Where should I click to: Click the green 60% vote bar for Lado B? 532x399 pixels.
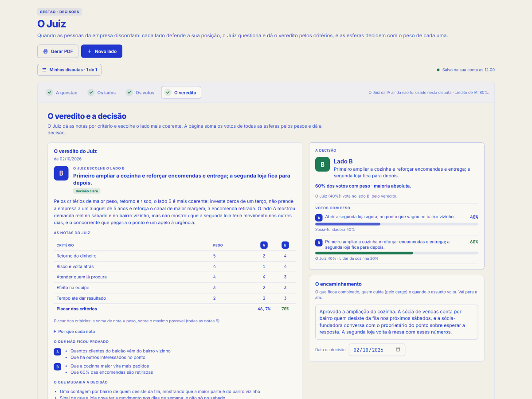coord(364,253)
